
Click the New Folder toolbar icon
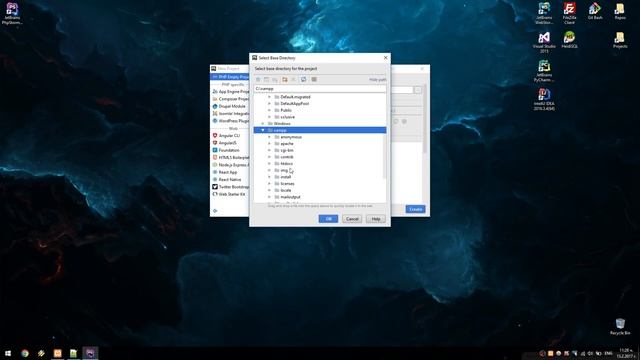click(284, 80)
